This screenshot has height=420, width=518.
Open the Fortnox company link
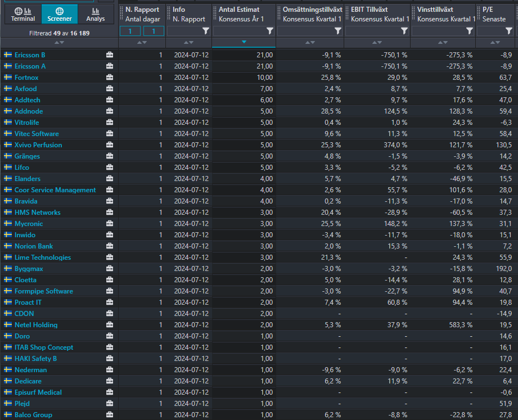[x=26, y=78]
